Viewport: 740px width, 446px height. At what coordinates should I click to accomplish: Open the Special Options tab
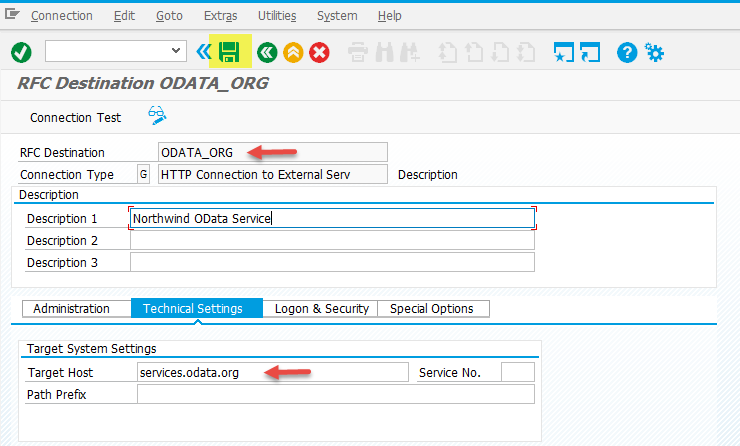(x=432, y=309)
